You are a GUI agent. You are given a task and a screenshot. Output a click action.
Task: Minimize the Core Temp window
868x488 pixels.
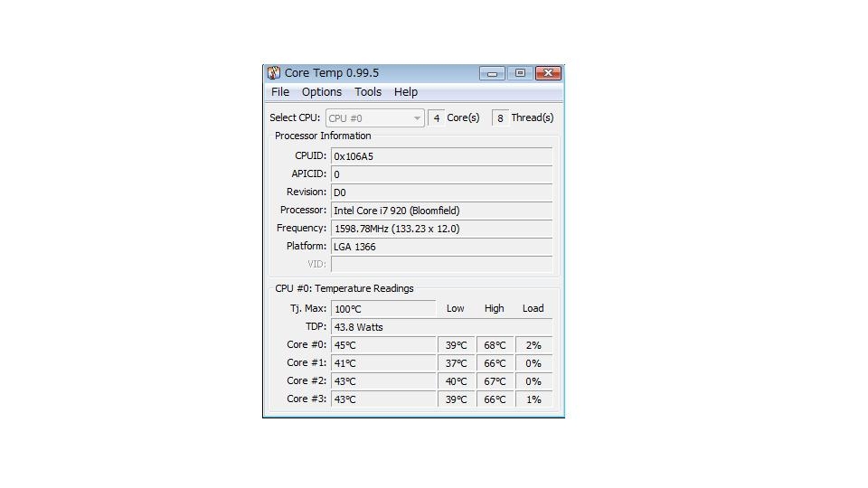(492, 73)
